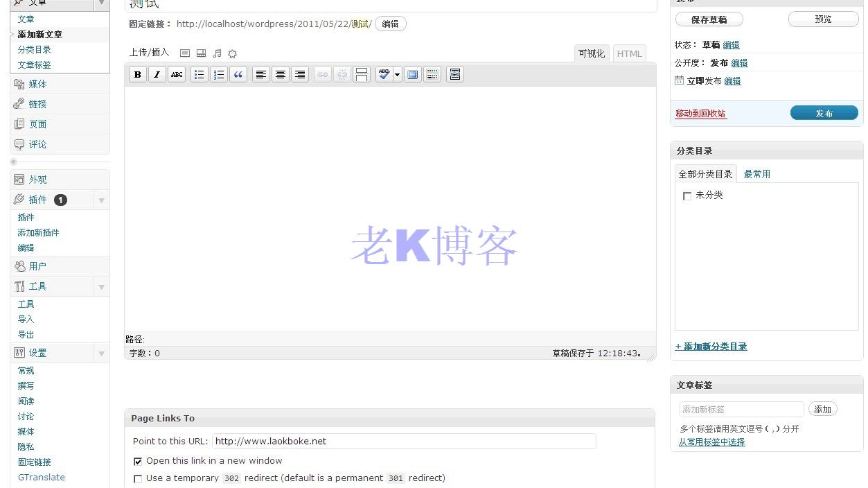Click the add image upload icon
Screen dimensions: 868x488
tap(184, 53)
